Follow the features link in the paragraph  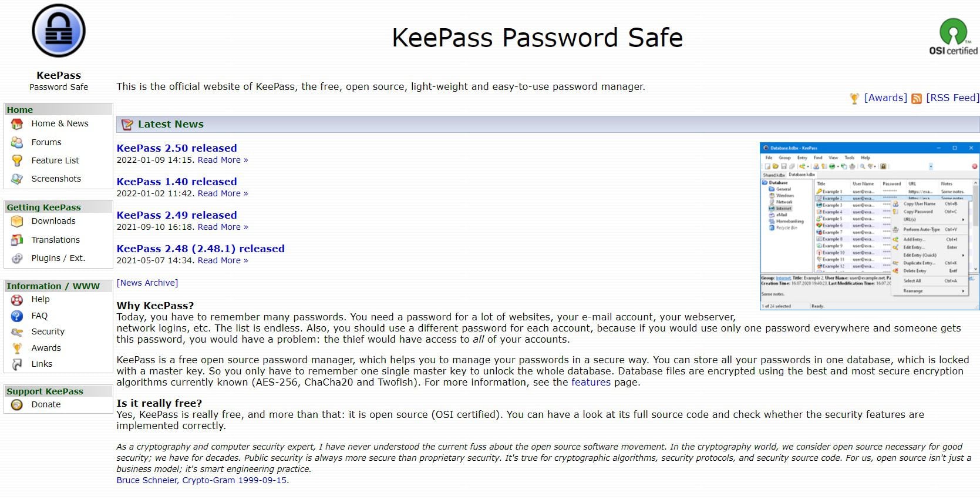pos(591,382)
